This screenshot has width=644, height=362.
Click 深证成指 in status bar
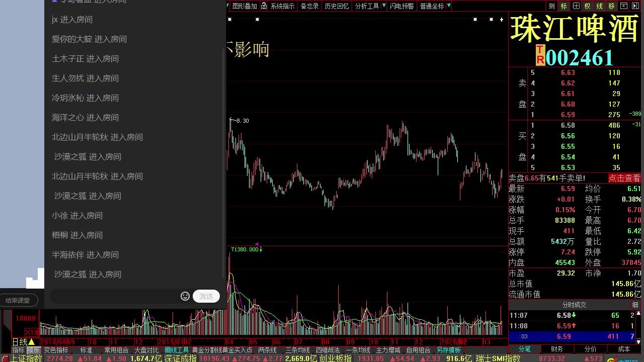point(180,358)
